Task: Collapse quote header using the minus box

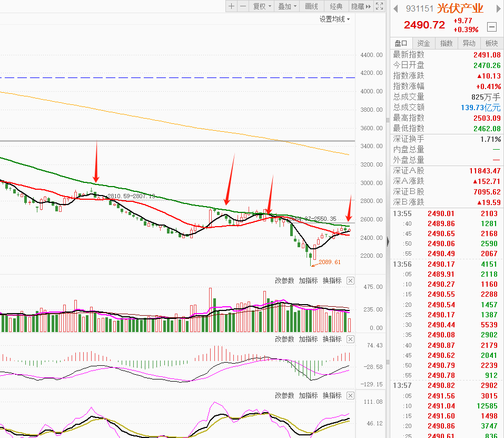Action: coord(491,26)
